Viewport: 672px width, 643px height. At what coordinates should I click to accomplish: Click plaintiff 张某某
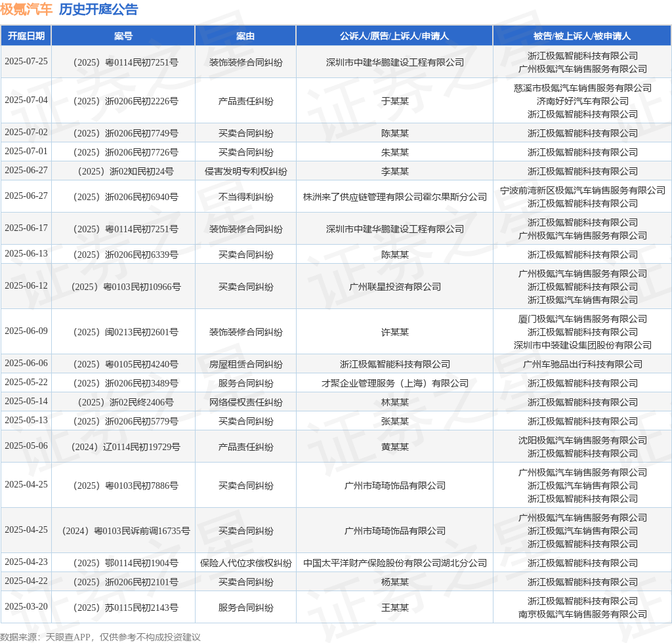tap(394, 421)
